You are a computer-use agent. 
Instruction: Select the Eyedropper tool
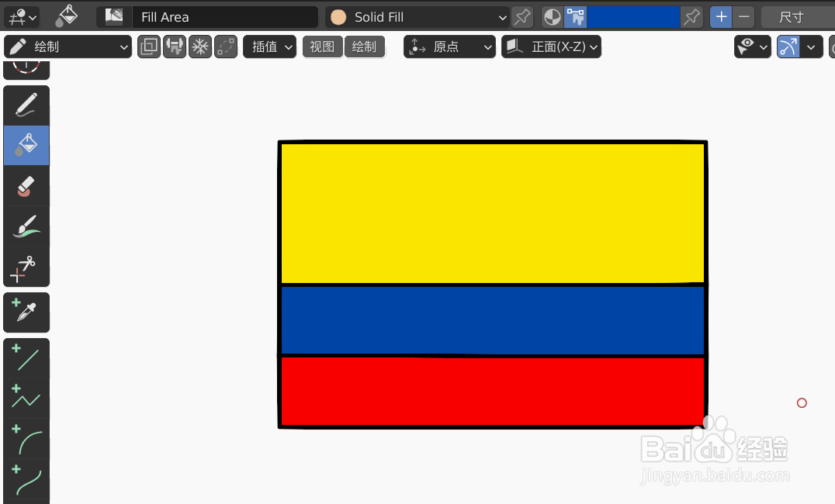[26, 312]
